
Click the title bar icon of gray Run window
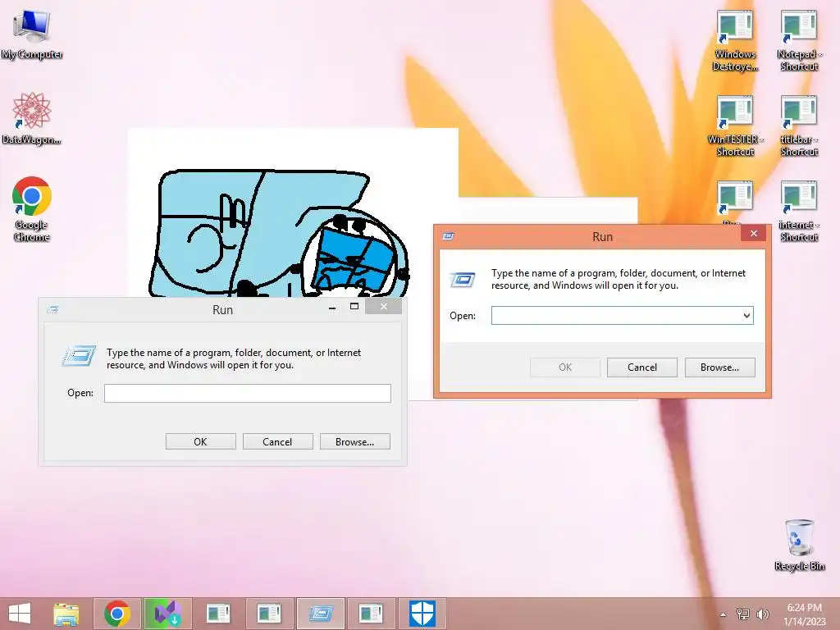tap(52, 309)
